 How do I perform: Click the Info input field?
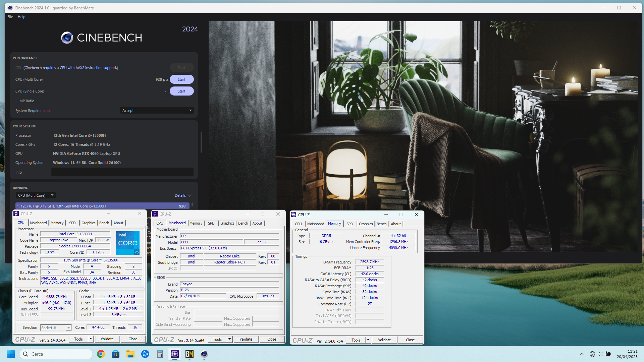[x=122, y=172]
